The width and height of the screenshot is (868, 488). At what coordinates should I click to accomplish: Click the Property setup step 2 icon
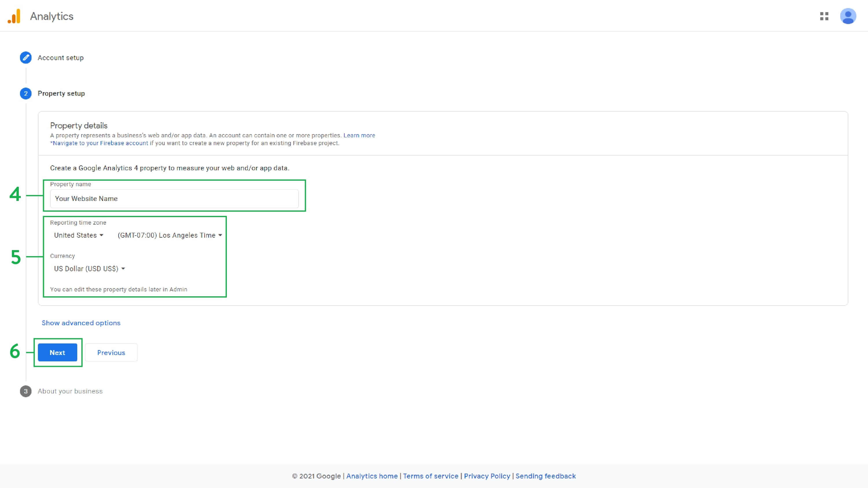coord(26,93)
